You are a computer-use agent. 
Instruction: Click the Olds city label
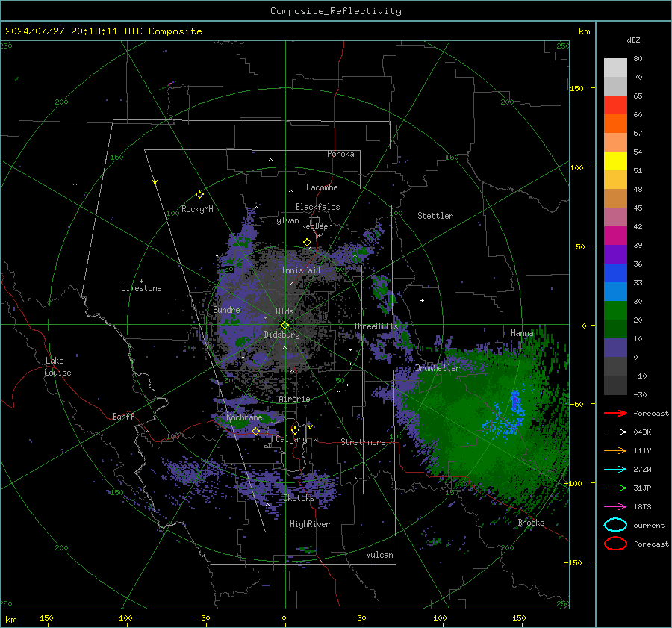pos(284,311)
